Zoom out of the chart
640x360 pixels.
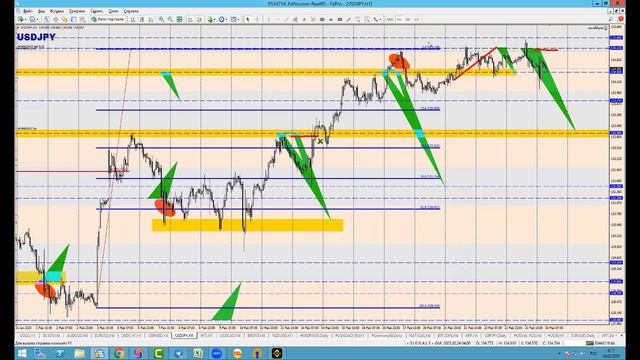point(170,19)
